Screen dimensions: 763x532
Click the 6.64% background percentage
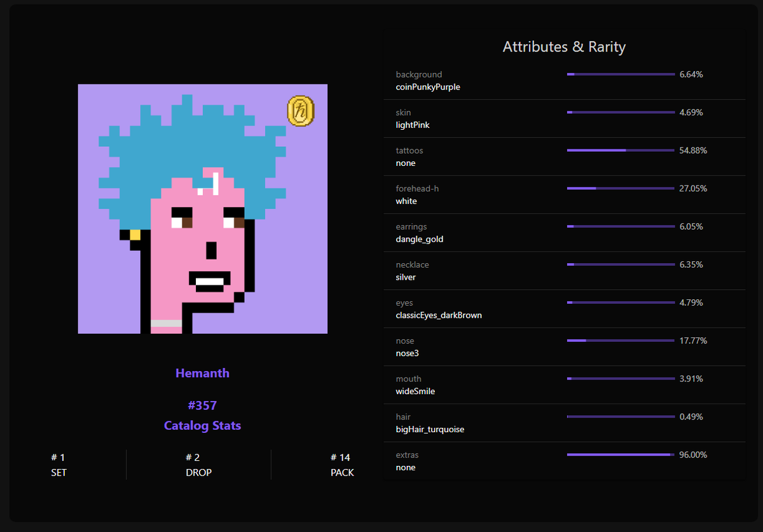(691, 74)
